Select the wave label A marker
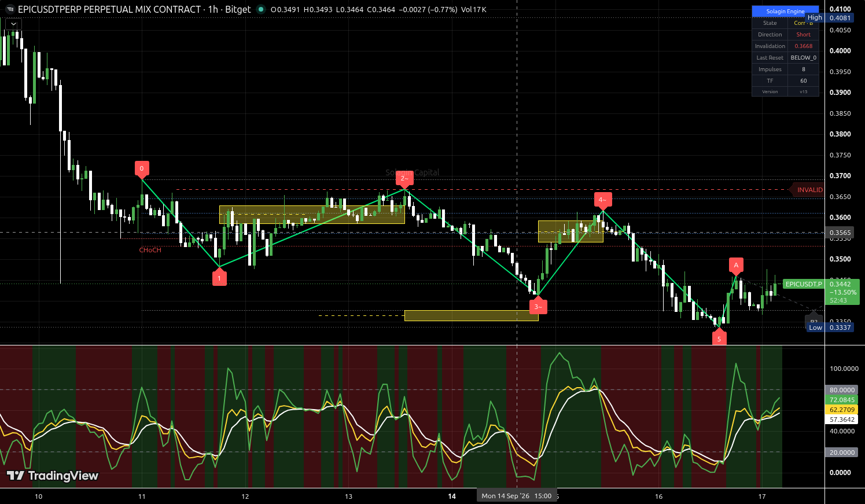The width and height of the screenshot is (865, 504). (736, 266)
